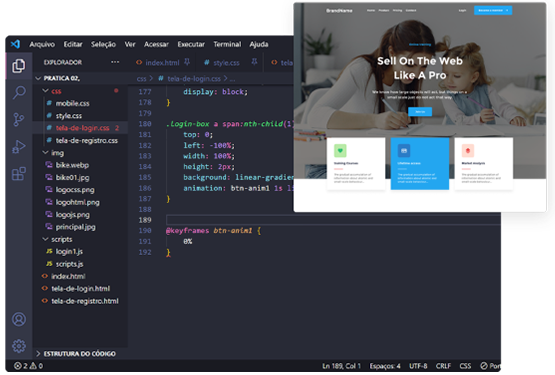Click UTF-8 encoding status
The height and width of the screenshot is (375, 555).
click(418, 366)
